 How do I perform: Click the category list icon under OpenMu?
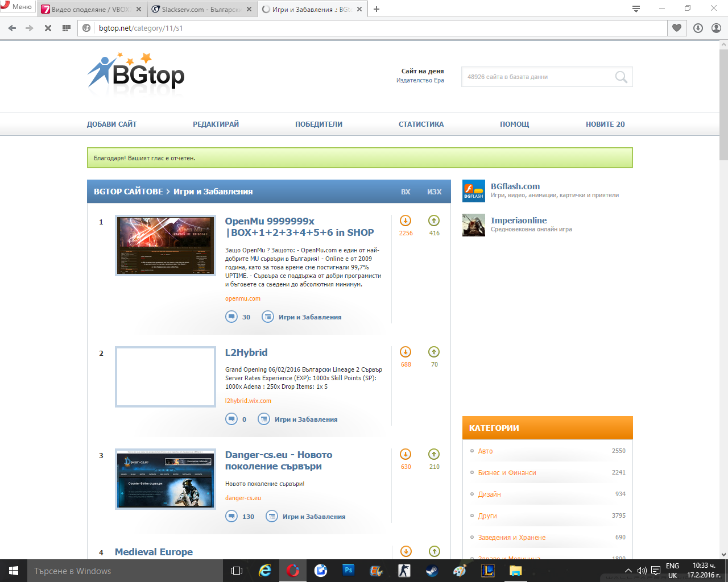(268, 317)
